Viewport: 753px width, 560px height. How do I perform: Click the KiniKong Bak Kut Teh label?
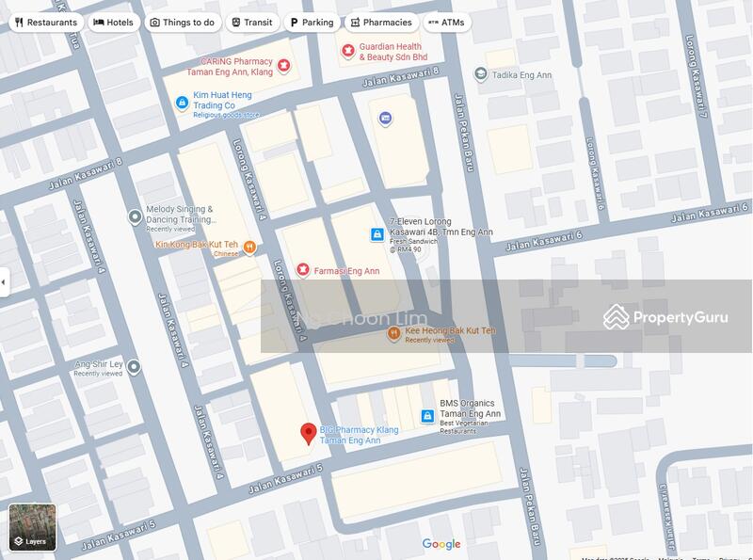point(197,245)
